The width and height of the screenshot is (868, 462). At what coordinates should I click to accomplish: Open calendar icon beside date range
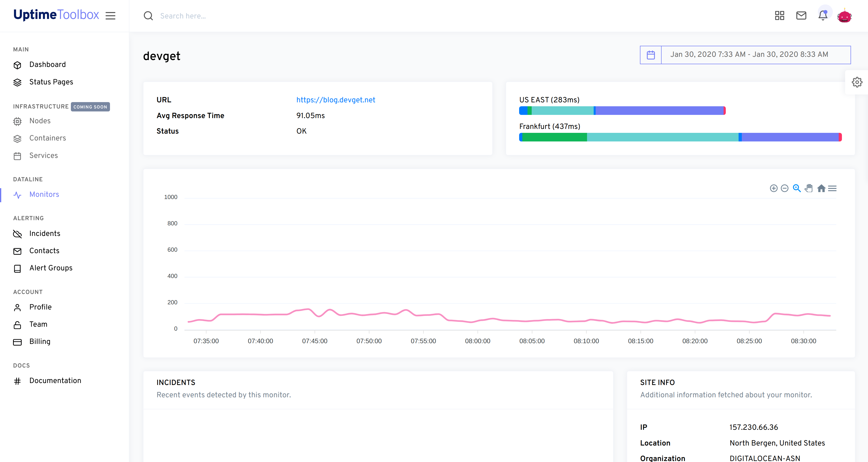[651, 55]
